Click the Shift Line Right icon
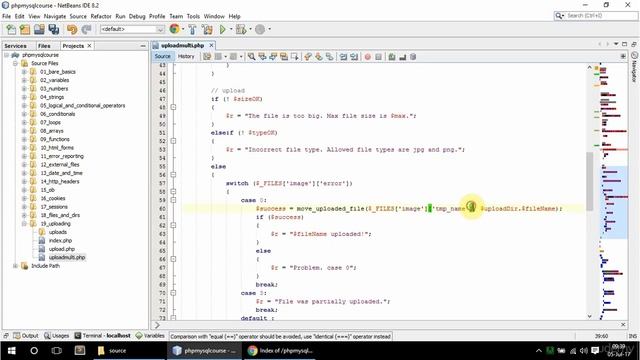This screenshot has height=360, width=640. (354, 57)
